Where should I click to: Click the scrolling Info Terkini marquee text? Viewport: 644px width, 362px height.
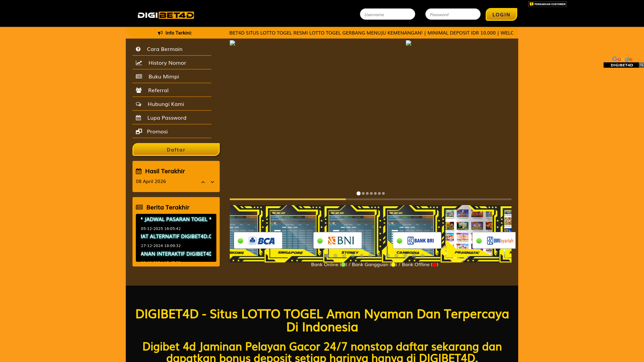(x=371, y=33)
